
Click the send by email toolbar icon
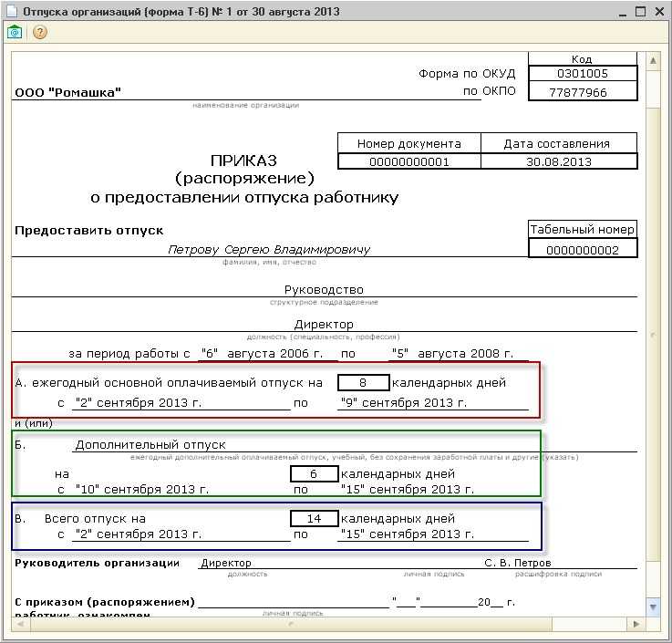(15, 32)
